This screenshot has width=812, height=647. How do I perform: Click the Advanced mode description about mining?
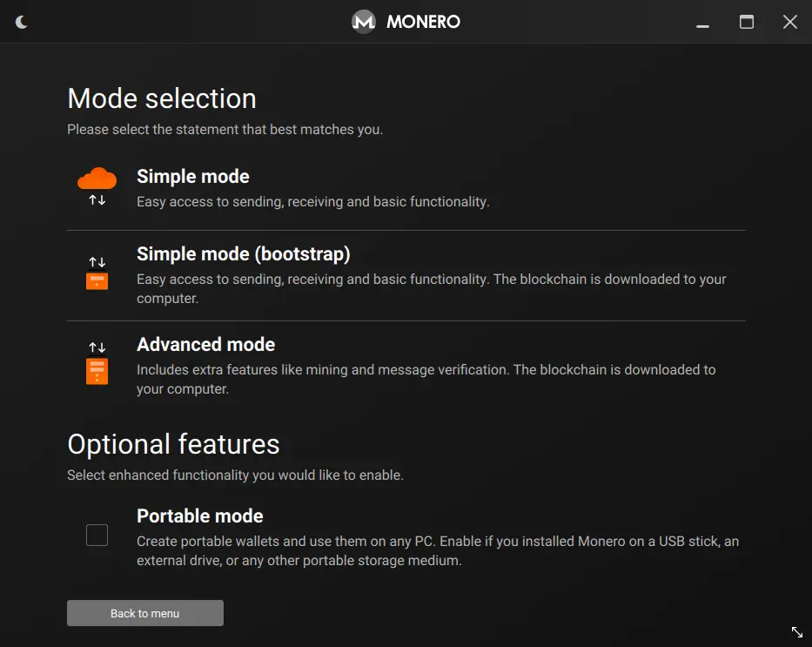click(426, 379)
